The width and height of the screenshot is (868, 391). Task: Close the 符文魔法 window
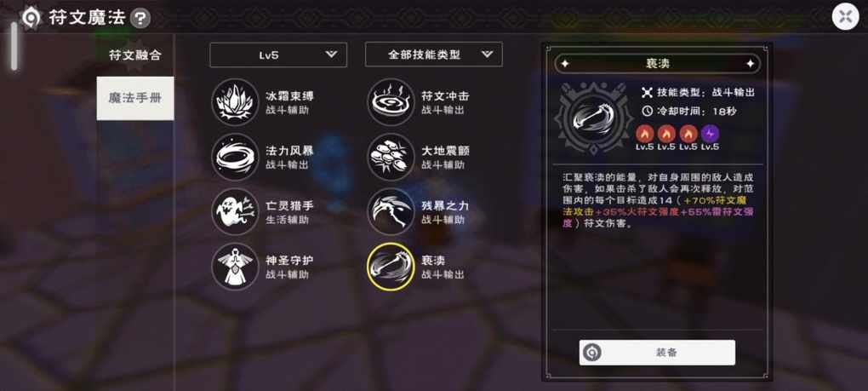tap(845, 17)
